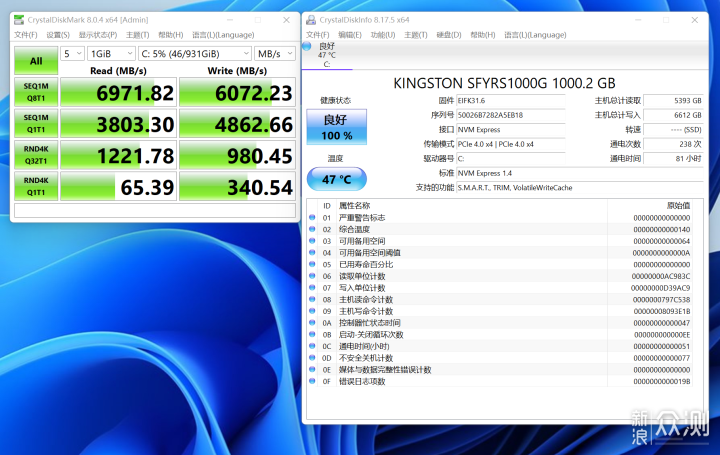Click the status orb for attribute 0C 通电时间(小时)
Screen dimensions: 720x455
[312, 346]
